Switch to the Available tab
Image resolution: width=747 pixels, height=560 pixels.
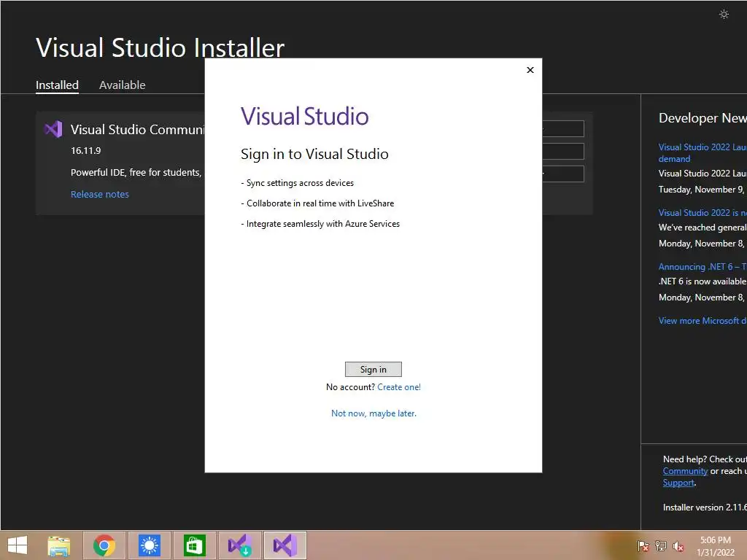click(122, 85)
